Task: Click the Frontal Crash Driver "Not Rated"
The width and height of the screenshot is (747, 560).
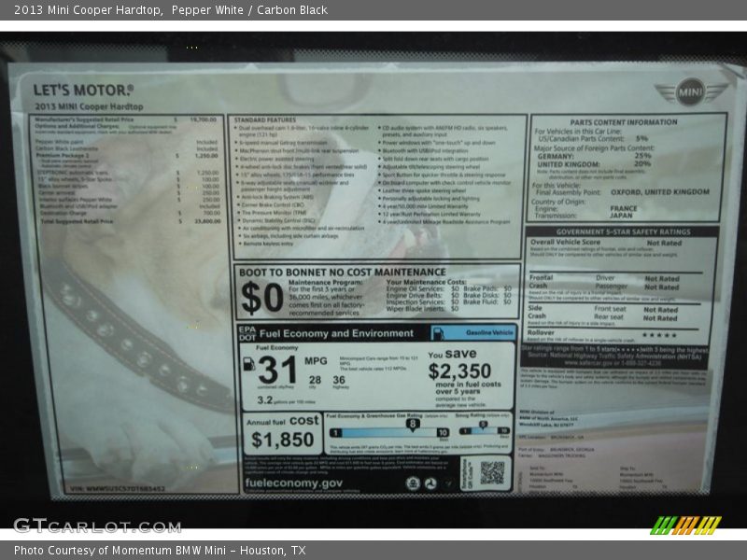Action: (662, 278)
